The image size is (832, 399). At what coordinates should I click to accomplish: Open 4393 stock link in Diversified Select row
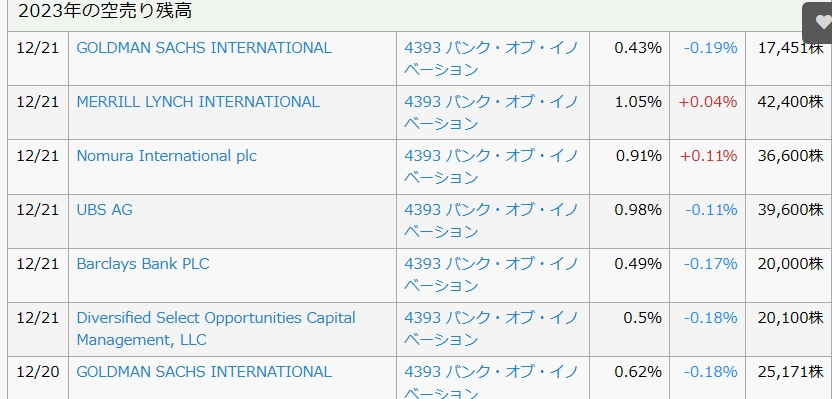click(491, 328)
